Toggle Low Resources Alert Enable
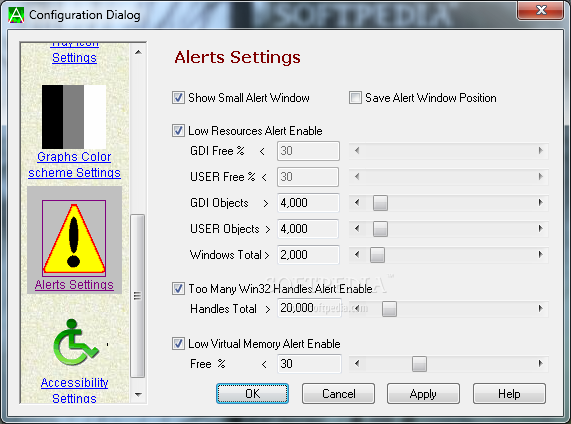571x424 pixels. point(178,130)
